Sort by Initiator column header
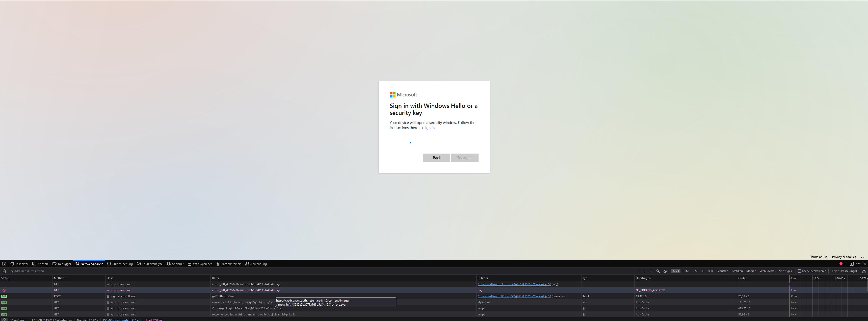The image size is (868, 321). tap(529, 278)
